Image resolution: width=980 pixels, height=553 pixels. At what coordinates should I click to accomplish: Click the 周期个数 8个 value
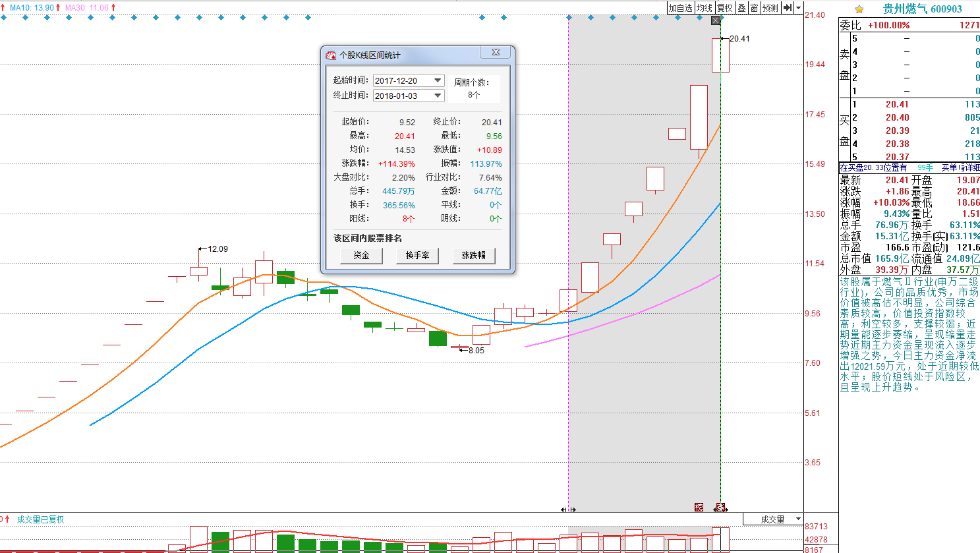pyautogui.click(x=474, y=95)
